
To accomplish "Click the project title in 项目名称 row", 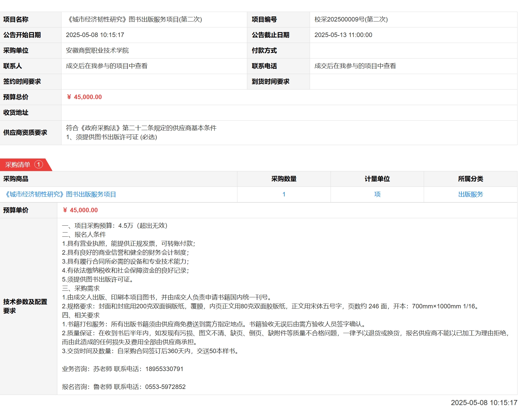I will 134,19.
